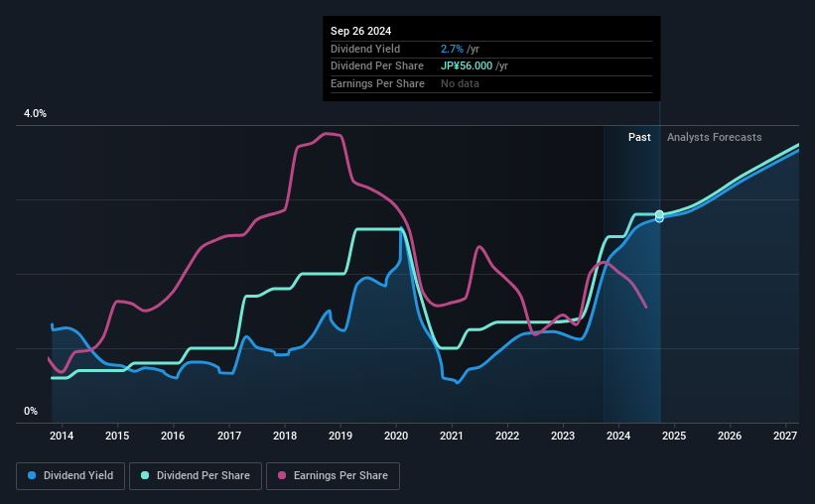Click the Dividend Per Share tooltip row label
This screenshot has height=504, width=815.
click(x=377, y=66)
